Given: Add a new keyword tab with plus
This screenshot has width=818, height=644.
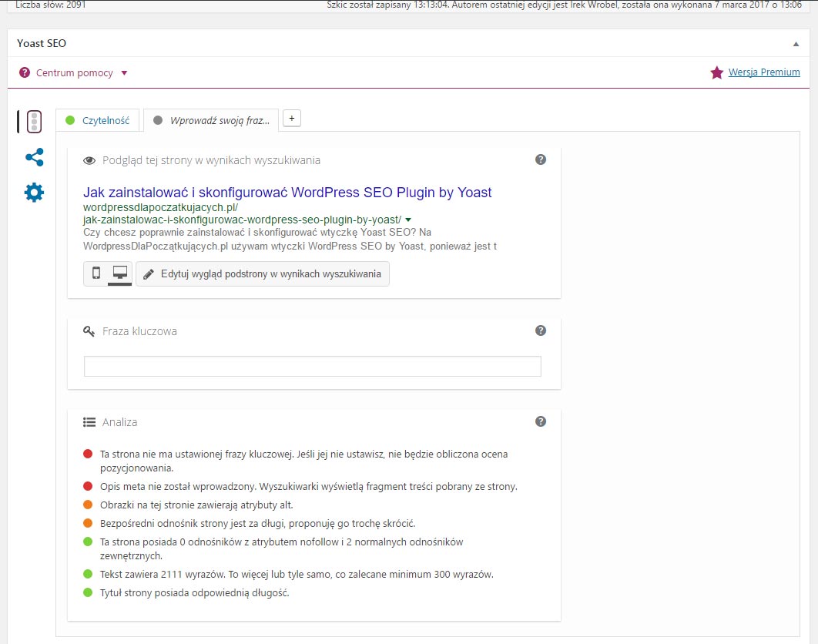Looking at the screenshot, I should pyautogui.click(x=292, y=119).
